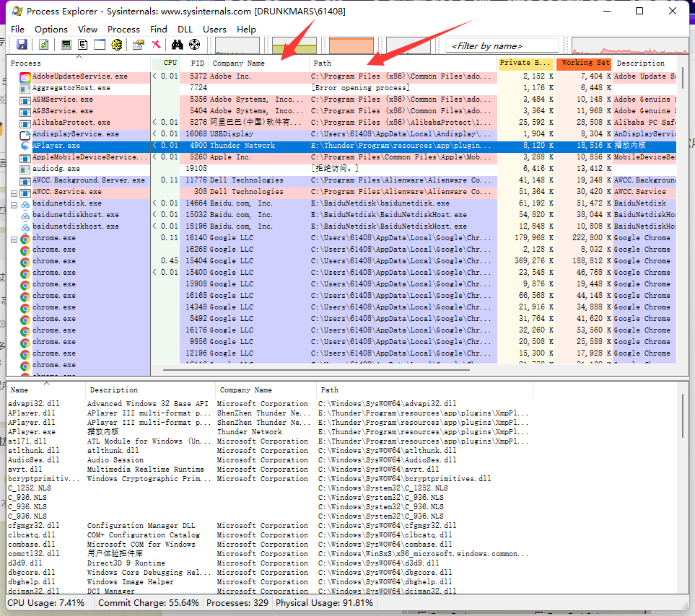Click the gear DLL view icon

pyautogui.click(x=116, y=45)
